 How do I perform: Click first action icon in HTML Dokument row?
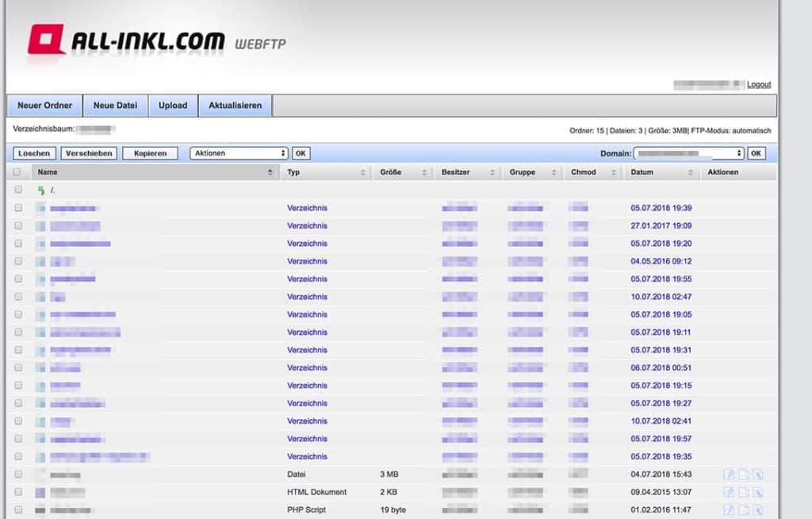pyautogui.click(x=729, y=492)
